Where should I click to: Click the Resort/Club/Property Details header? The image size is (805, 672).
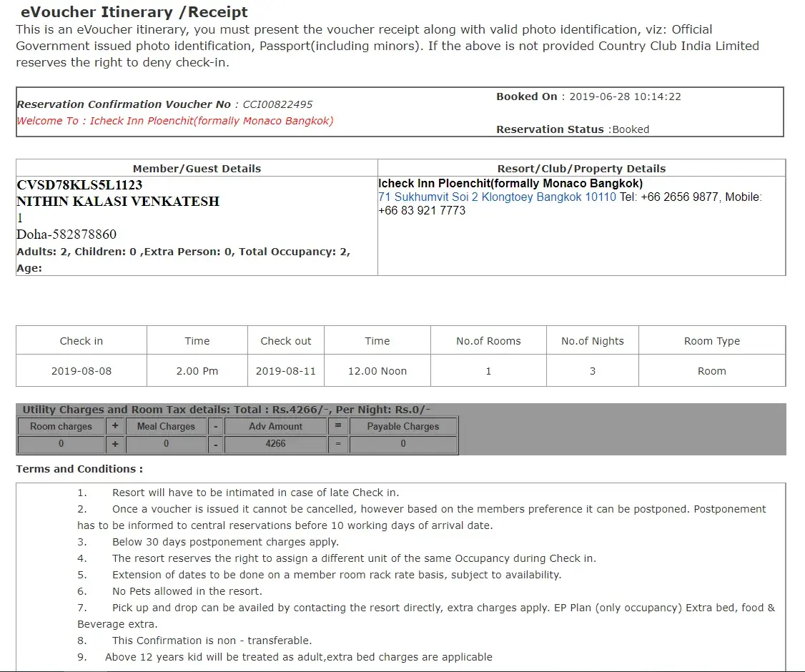[x=581, y=169]
